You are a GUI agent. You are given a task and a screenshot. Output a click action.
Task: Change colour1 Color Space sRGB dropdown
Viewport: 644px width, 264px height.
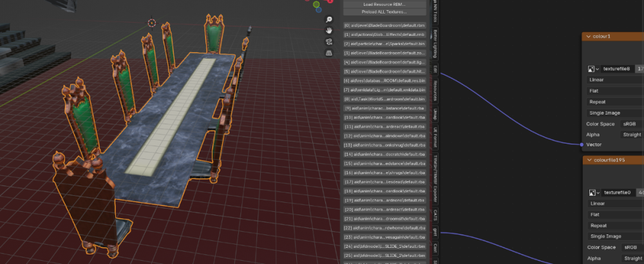click(x=632, y=124)
